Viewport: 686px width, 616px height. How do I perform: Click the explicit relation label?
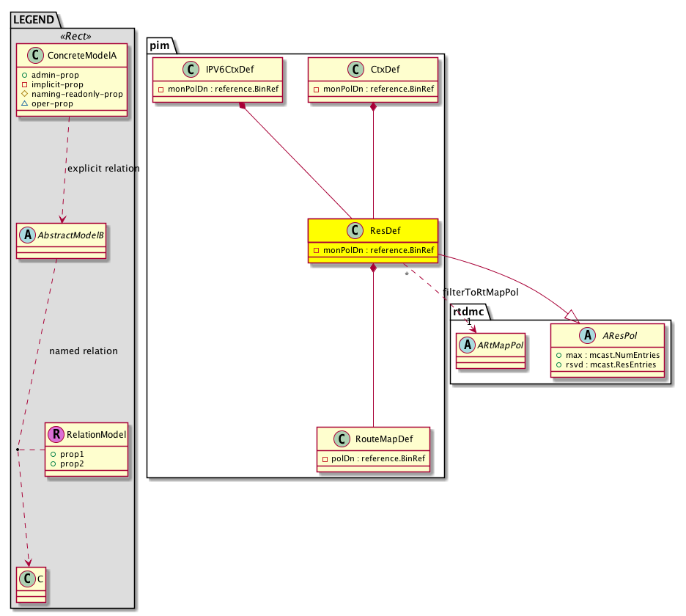click(103, 169)
